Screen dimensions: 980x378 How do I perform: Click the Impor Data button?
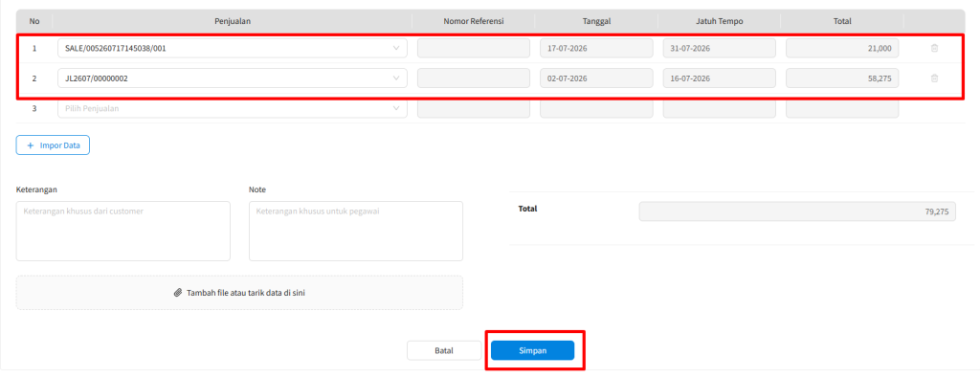tap(53, 145)
